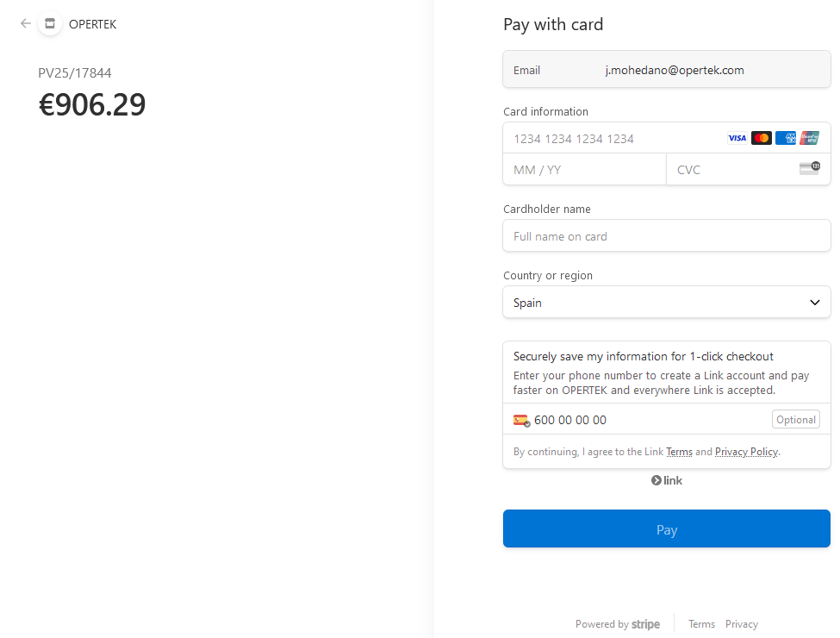Click the Securely save my information heading
This screenshot has height=638, width=840.
pos(643,357)
